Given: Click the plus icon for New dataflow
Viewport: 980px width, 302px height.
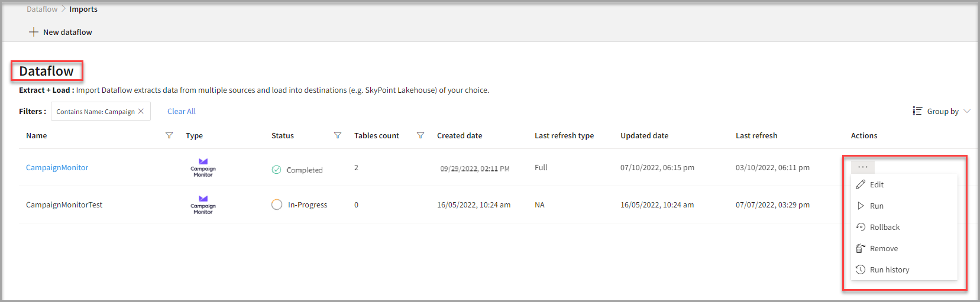Looking at the screenshot, I should pos(34,32).
